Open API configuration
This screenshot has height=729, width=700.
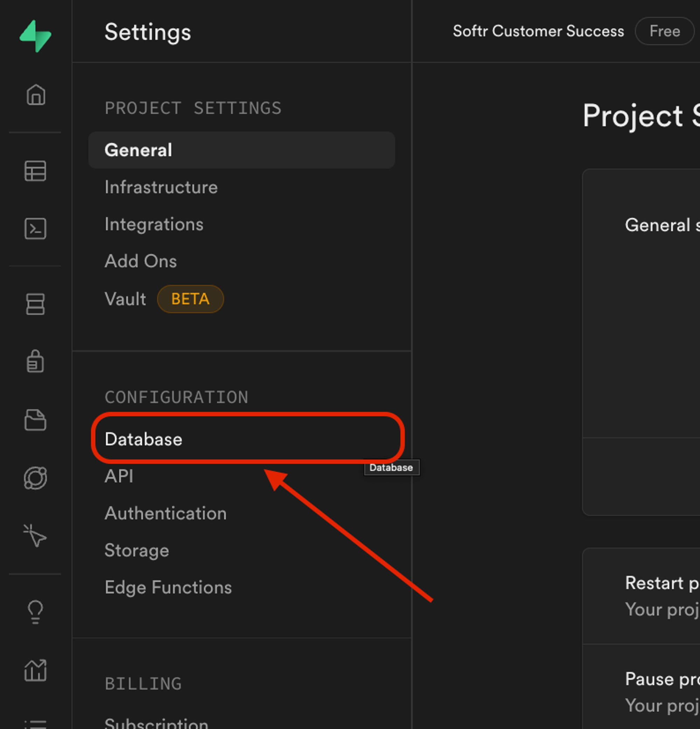point(119,476)
